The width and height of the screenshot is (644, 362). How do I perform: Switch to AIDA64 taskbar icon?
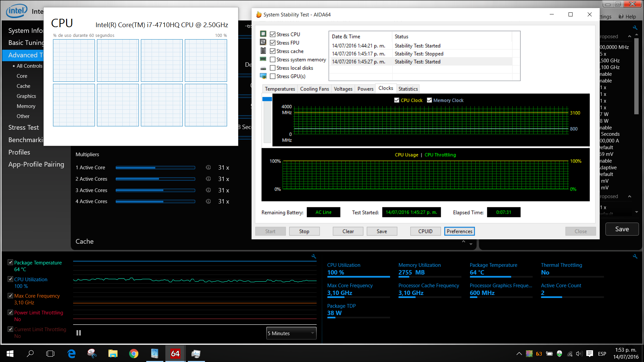tap(175, 354)
